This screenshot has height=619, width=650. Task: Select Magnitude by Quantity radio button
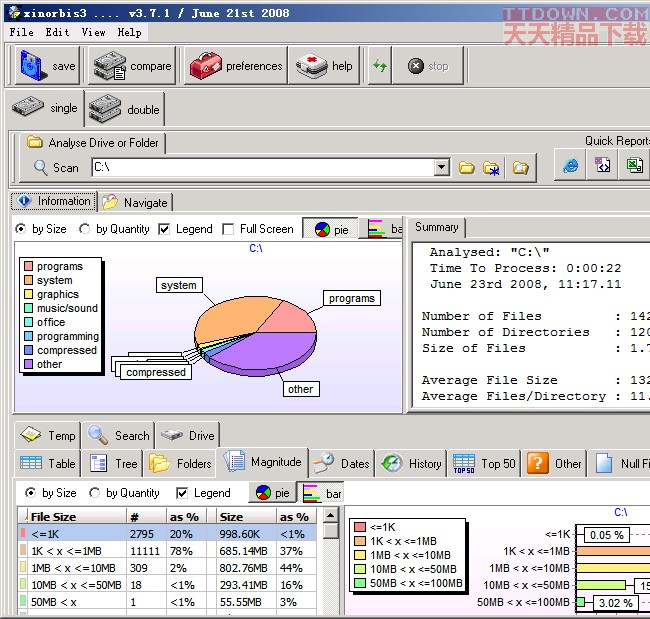click(95, 493)
